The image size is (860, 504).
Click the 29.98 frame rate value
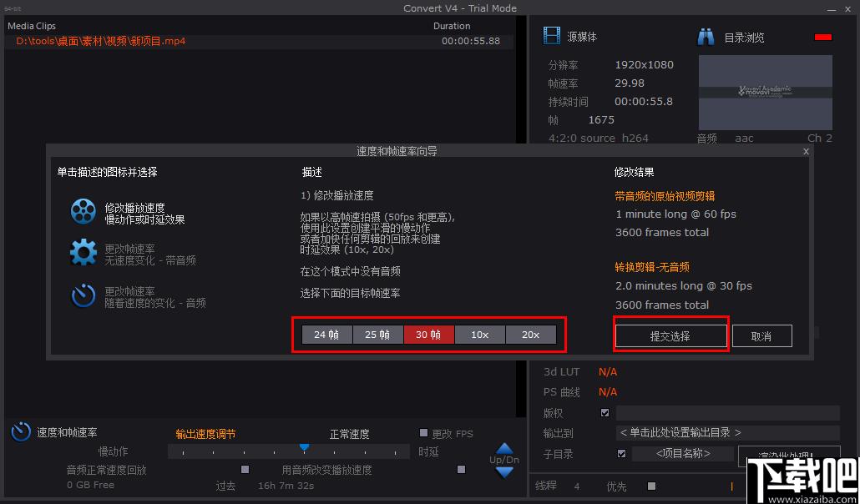pyautogui.click(x=630, y=83)
